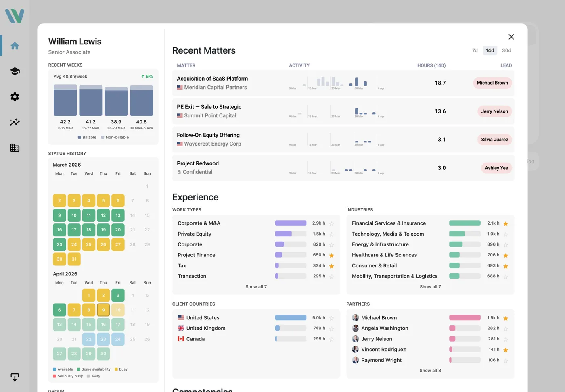
Task: Select March 9 in status calendar
Action: pos(59,215)
